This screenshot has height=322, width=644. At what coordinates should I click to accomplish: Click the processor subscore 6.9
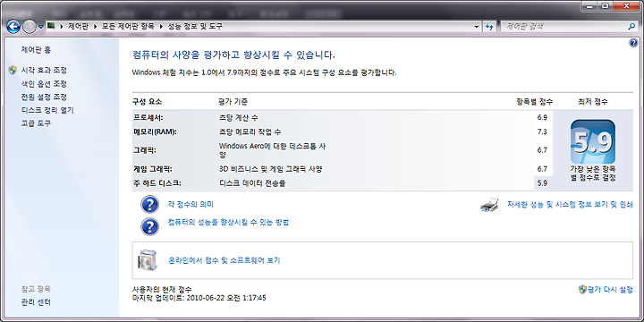tap(542, 117)
